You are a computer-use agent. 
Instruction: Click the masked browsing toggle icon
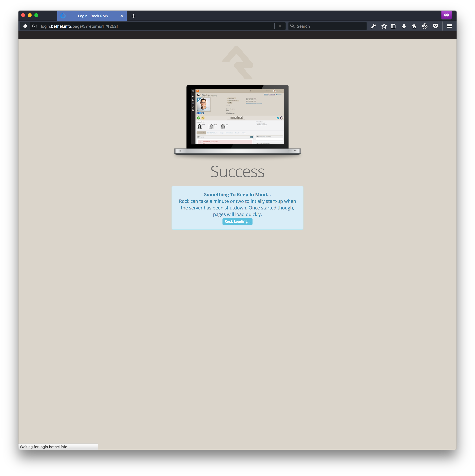(x=447, y=15)
